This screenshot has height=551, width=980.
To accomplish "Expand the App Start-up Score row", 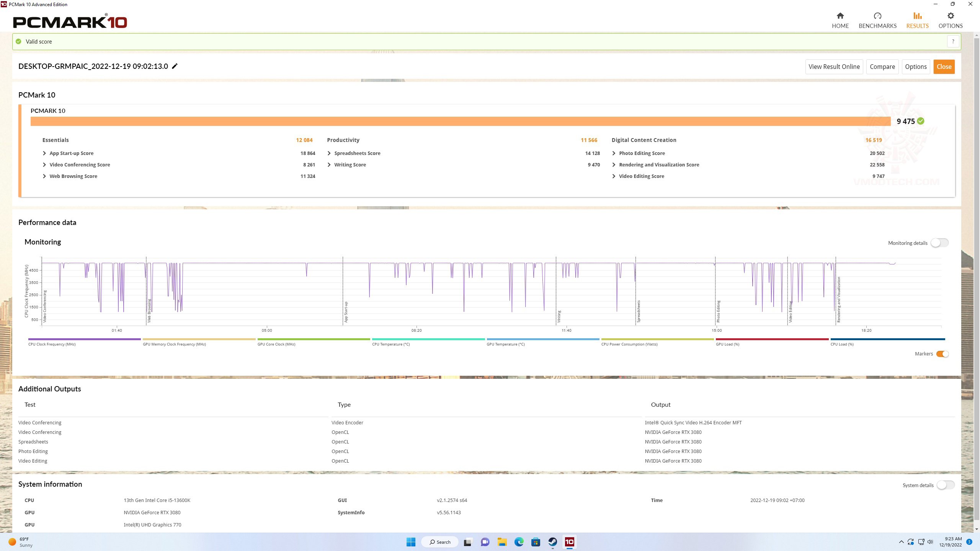I will (x=44, y=153).
